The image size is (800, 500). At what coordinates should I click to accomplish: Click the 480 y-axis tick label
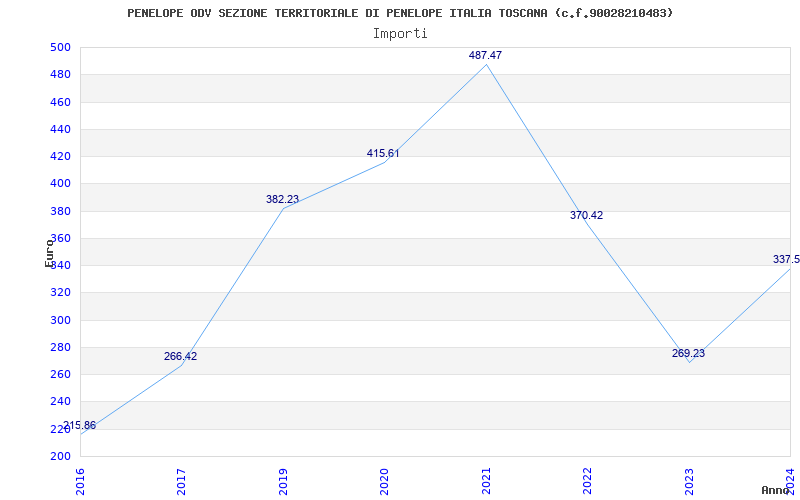(x=60, y=74)
